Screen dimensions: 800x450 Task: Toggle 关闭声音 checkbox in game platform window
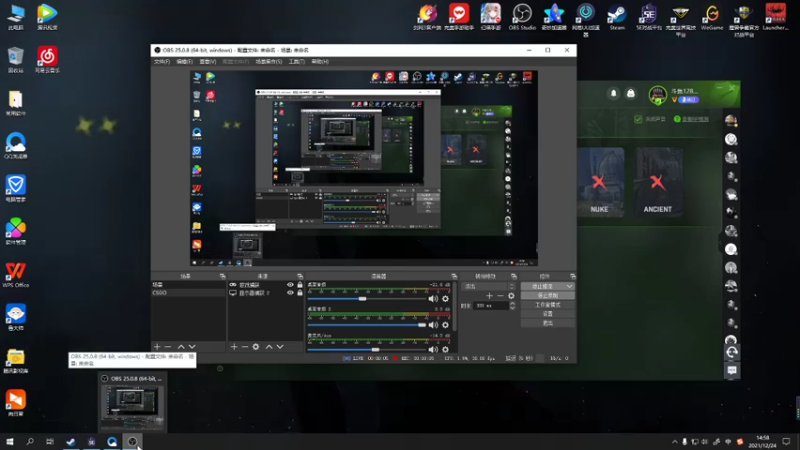point(638,119)
